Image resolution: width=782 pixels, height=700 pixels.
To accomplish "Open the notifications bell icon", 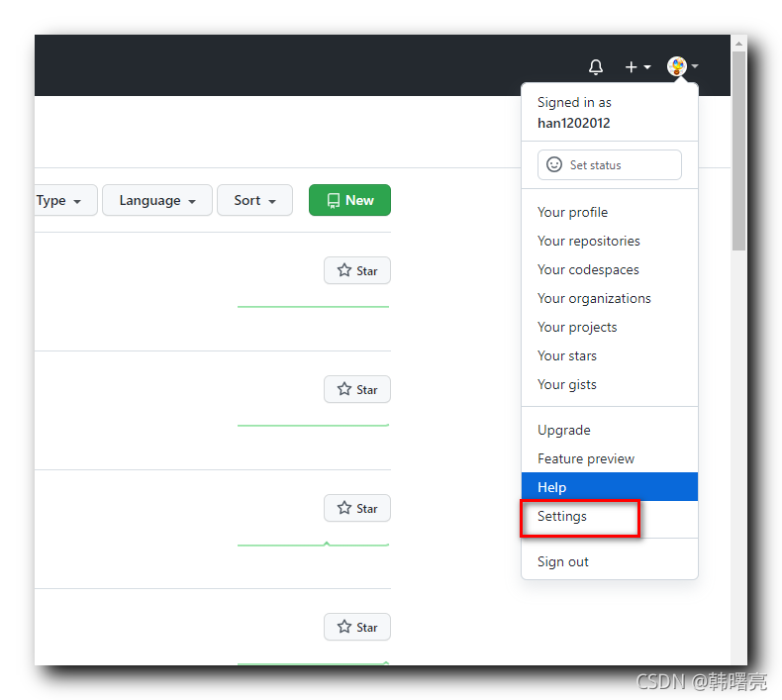I will pos(596,66).
